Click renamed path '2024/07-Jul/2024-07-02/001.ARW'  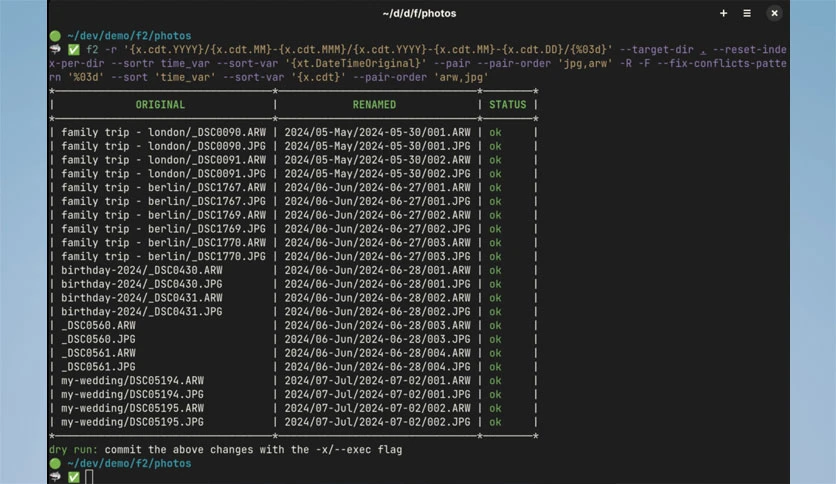[x=377, y=381]
